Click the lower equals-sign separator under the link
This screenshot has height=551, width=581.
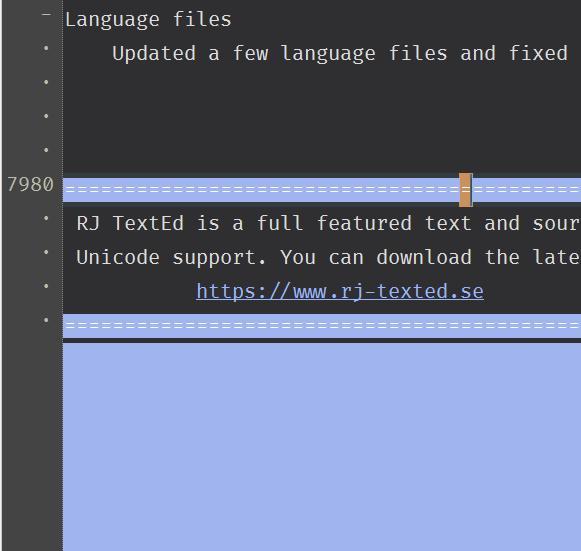[x=322, y=326]
